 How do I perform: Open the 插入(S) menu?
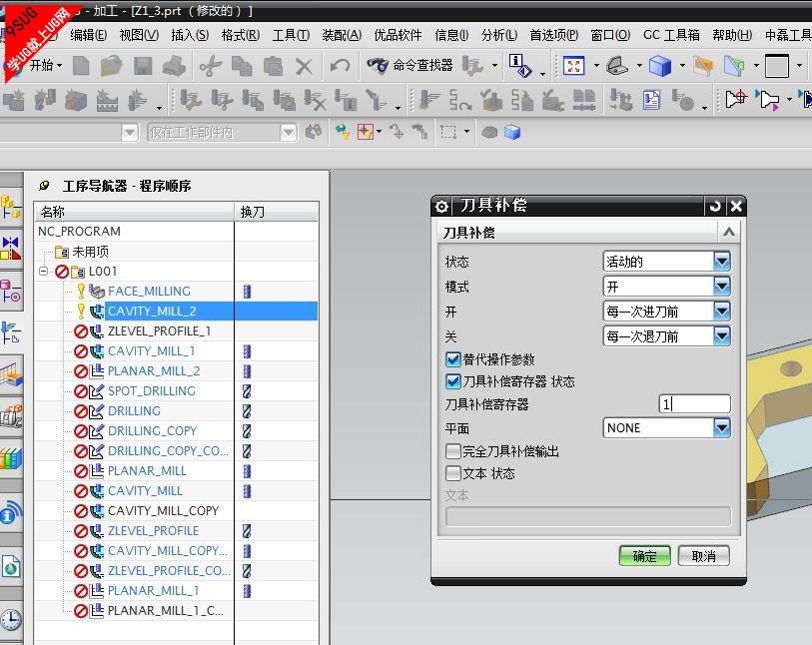[x=190, y=35]
